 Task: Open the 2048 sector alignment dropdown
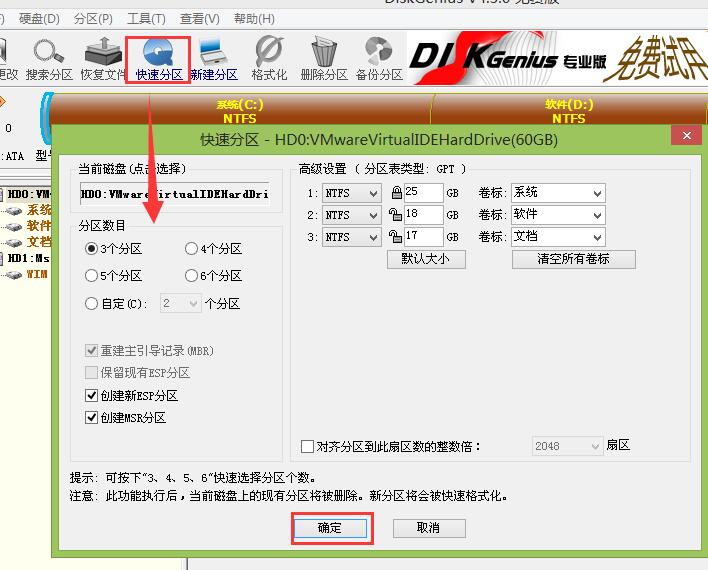pyautogui.click(x=568, y=446)
